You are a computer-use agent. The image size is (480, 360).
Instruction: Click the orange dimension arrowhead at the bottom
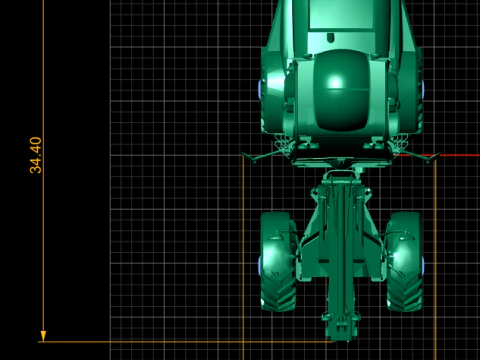[43, 336]
